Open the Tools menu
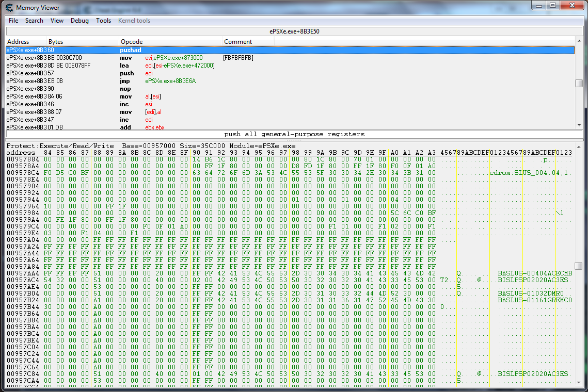The height and width of the screenshot is (392, 588). pyautogui.click(x=103, y=21)
